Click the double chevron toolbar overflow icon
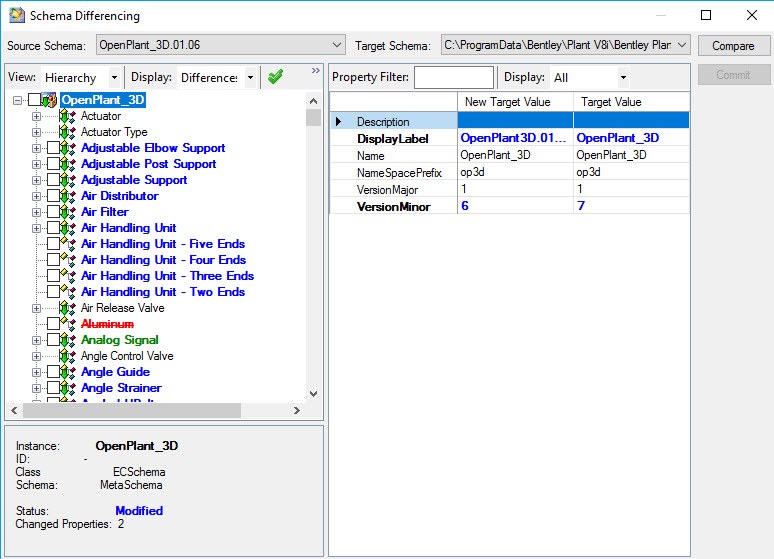This screenshot has height=559, width=774. click(316, 71)
